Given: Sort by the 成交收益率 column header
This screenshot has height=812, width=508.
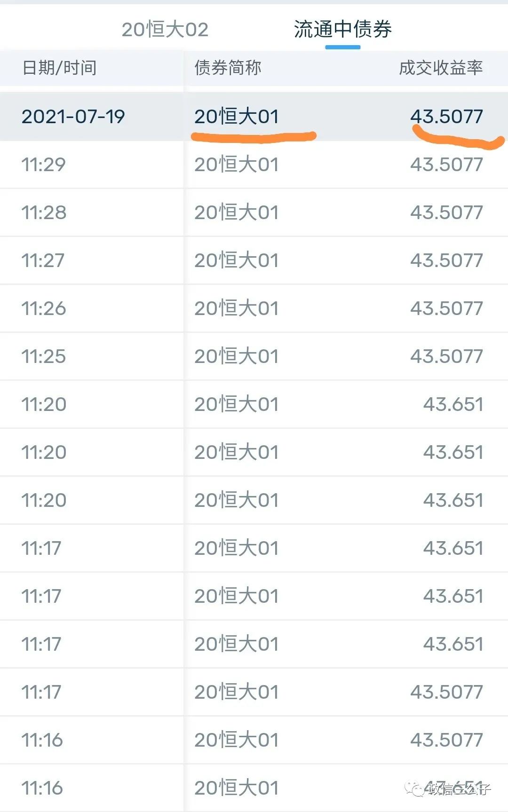Looking at the screenshot, I should pyautogui.click(x=441, y=68).
